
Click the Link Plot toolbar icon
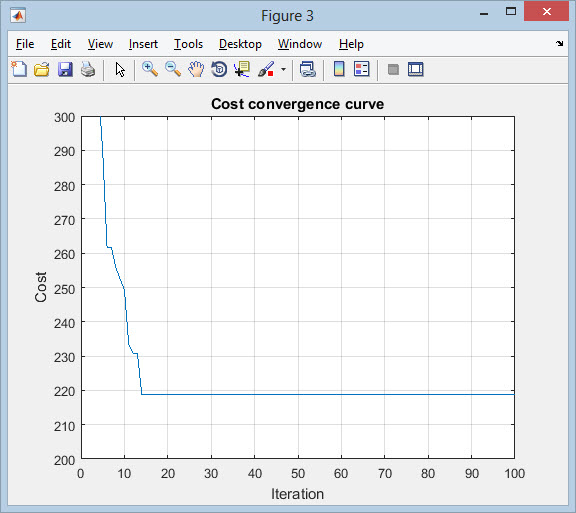(x=307, y=69)
